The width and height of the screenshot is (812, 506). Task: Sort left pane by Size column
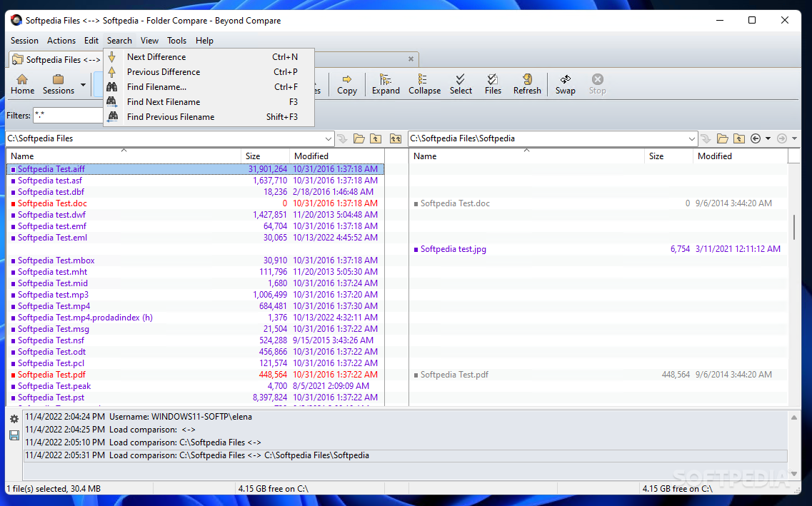pyautogui.click(x=265, y=156)
